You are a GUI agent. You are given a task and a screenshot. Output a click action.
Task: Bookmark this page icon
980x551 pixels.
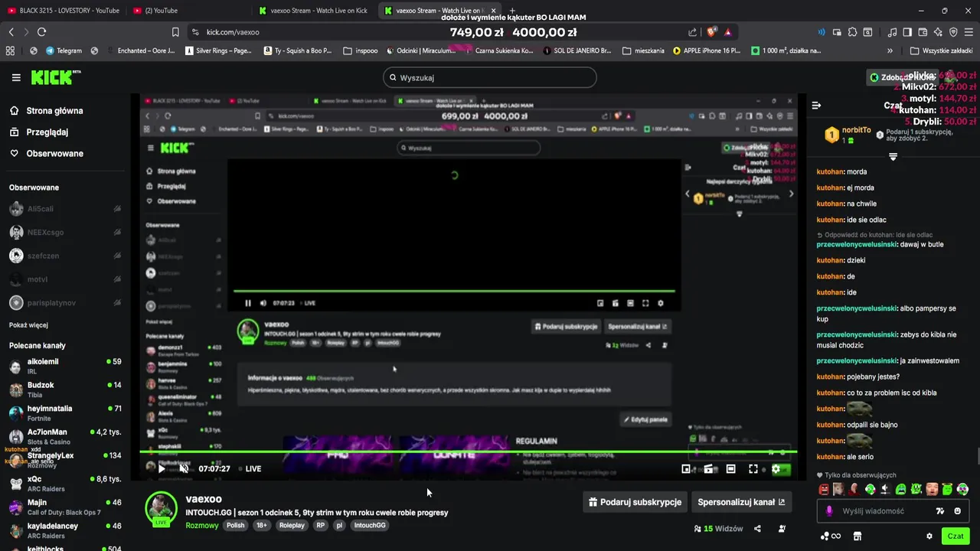pyautogui.click(x=175, y=32)
